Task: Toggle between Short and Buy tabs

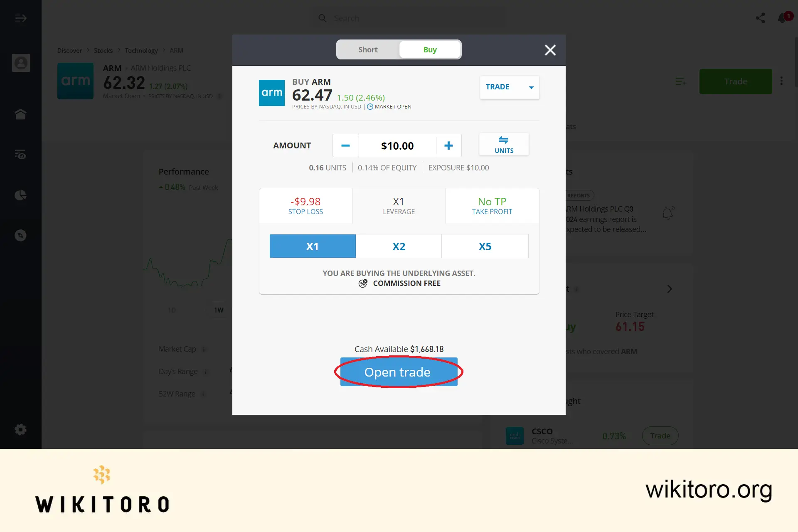Action: (x=399, y=49)
